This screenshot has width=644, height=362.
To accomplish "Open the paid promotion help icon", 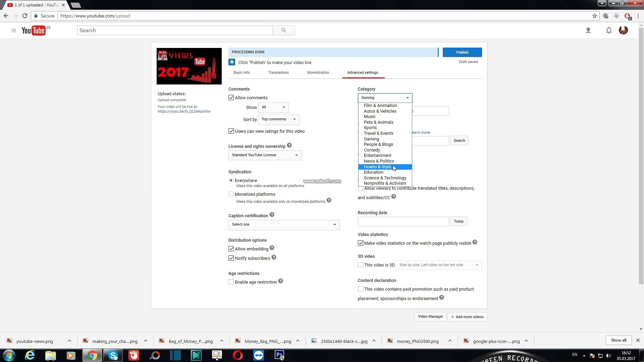I will pos(442,297).
